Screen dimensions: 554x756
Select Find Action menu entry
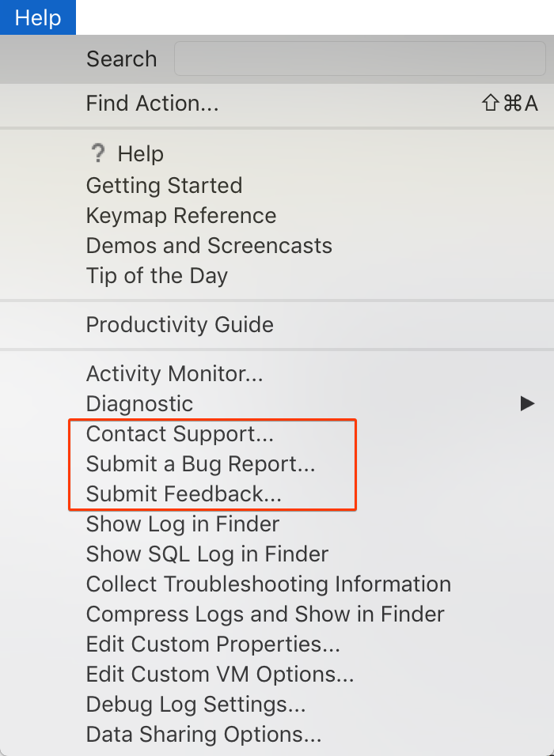277,103
